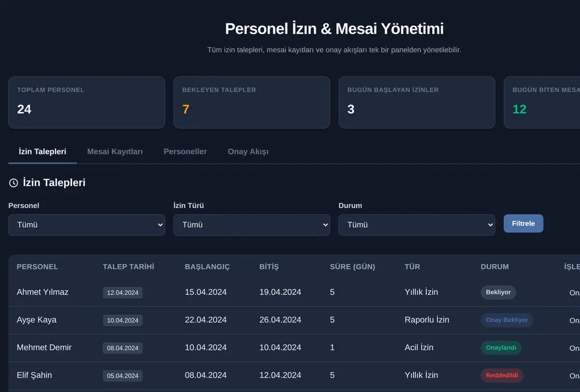Image resolution: width=580 pixels, height=392 pixels.
Task: Click the 08.04.2024 request date badge for Mehmet Demir
Action: pyautogui.click(x=123, y=348)
